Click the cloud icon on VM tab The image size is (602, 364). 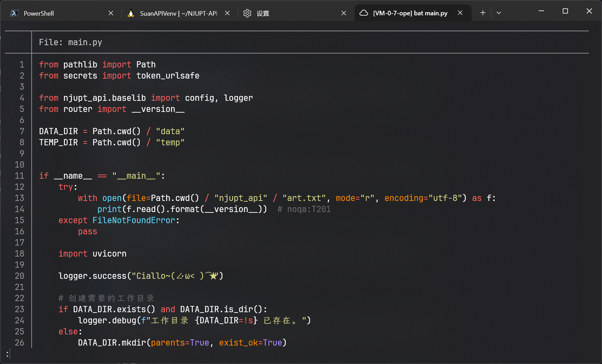(364, 13)
